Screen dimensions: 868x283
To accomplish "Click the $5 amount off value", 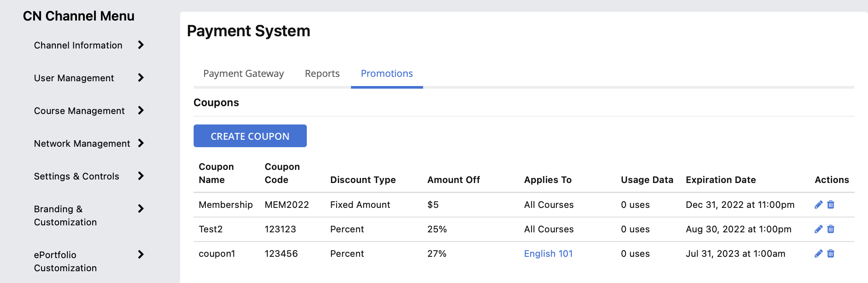I will click(433, 205).
